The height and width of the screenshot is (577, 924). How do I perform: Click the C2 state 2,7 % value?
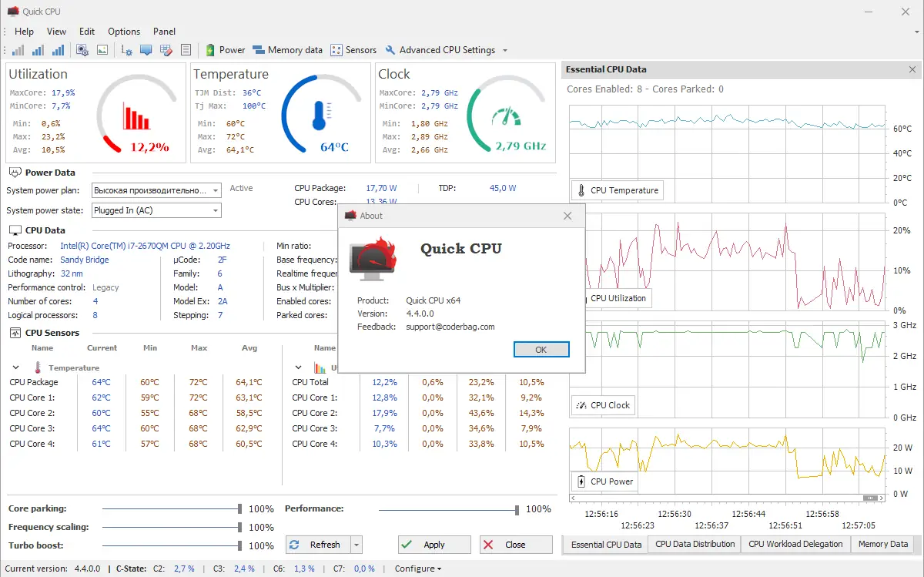184,569
